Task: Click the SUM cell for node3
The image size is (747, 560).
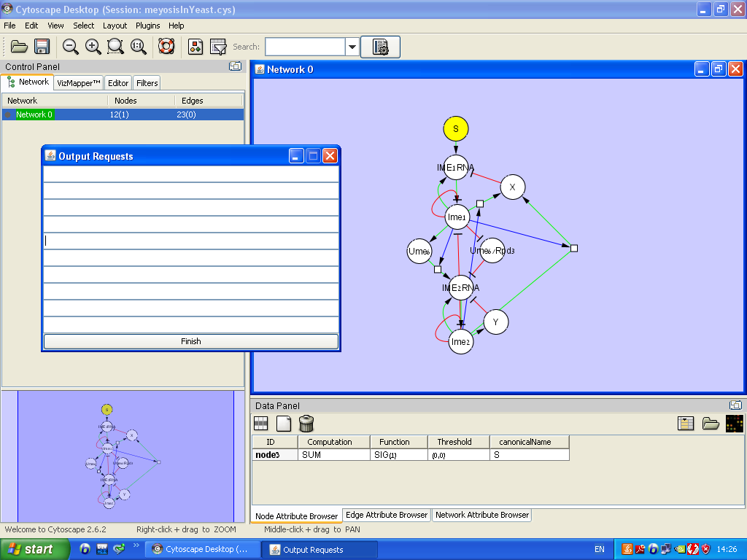Action: [x=334, y=455]
